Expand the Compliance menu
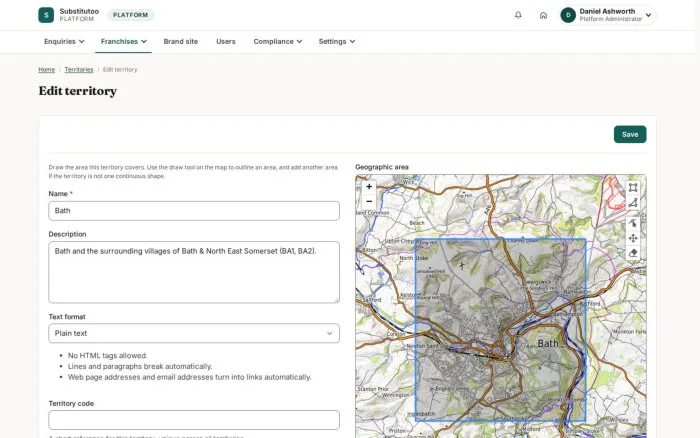 (x=278, y=42)
